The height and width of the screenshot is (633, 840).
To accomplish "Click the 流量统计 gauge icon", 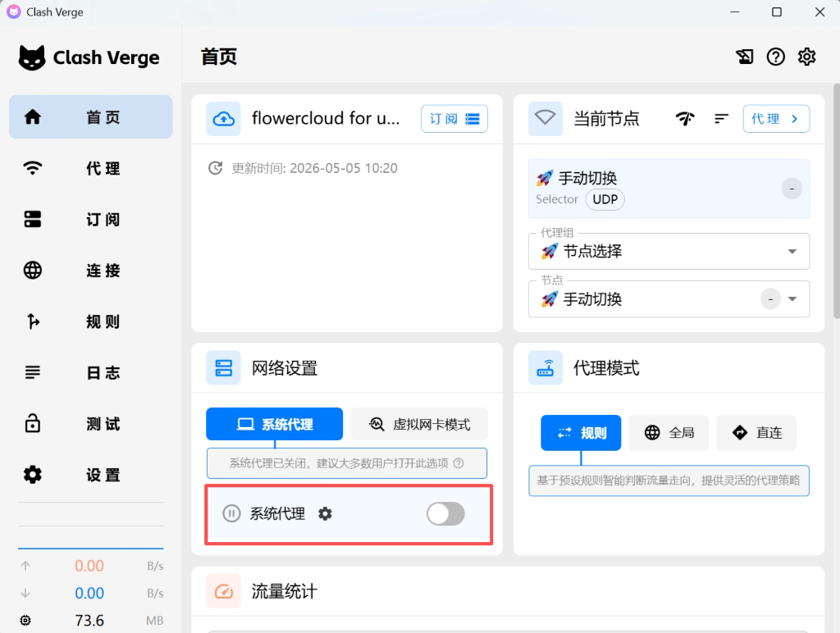I will point(223,591).
